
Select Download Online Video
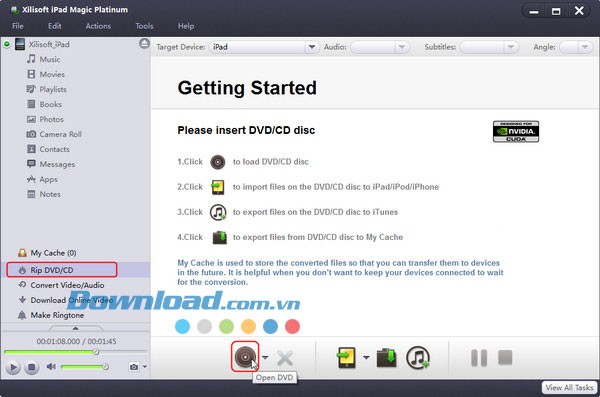pos(72,300)
